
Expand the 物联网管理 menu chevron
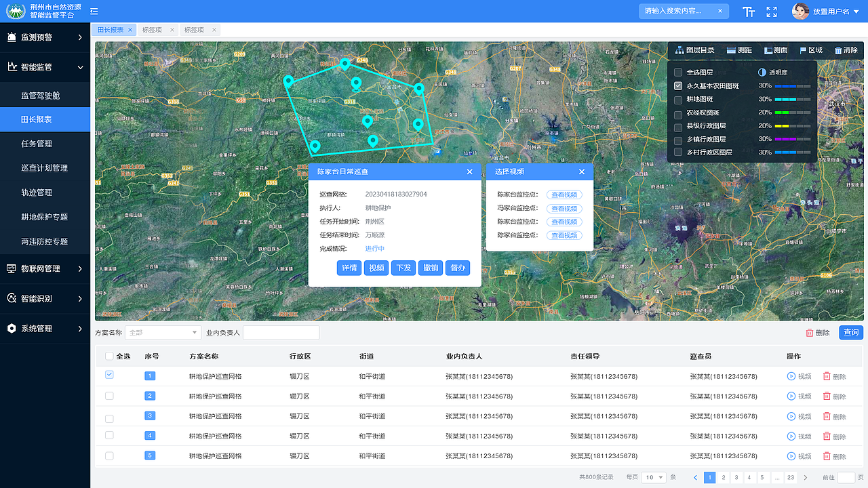click(80, 268)
